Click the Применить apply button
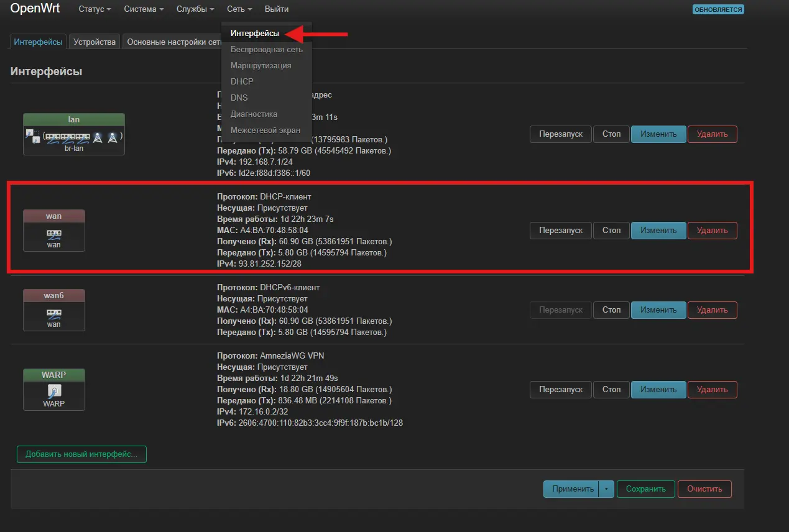 pos(571,489)
